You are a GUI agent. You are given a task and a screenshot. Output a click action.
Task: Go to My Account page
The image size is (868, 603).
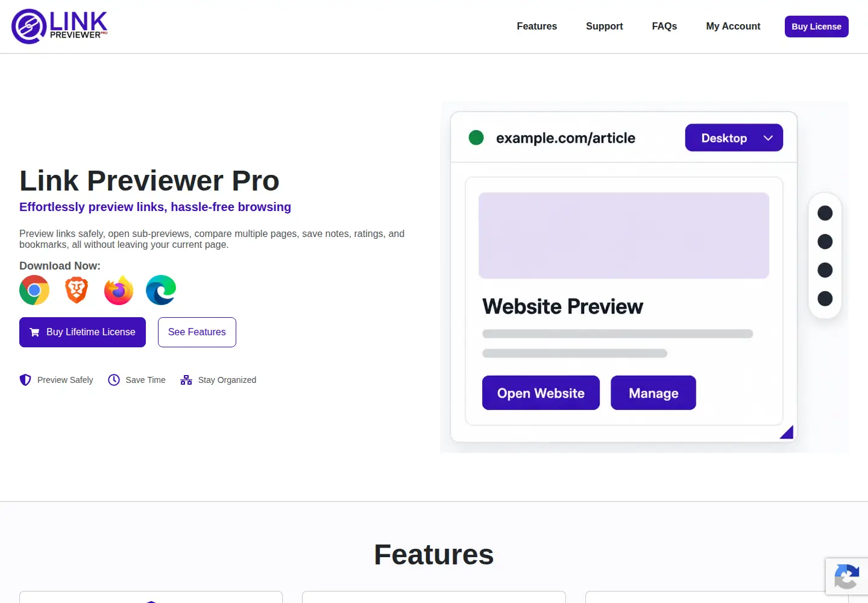point(733,27)
